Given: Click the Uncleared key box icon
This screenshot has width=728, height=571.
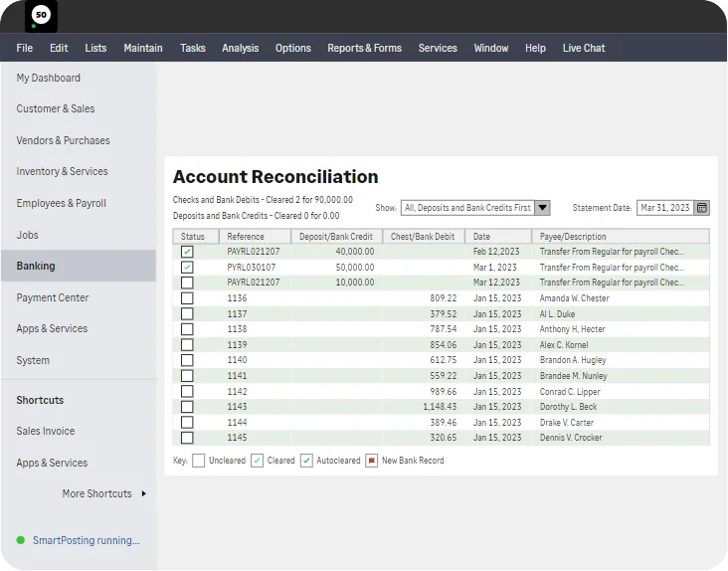Looking at the screenshot, I should click(198, 461).
